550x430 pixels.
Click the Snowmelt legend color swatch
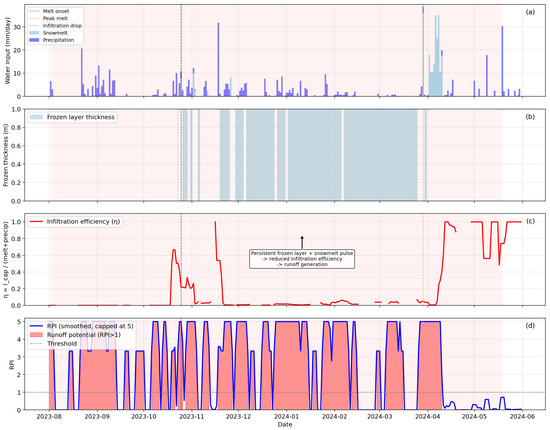34,33
